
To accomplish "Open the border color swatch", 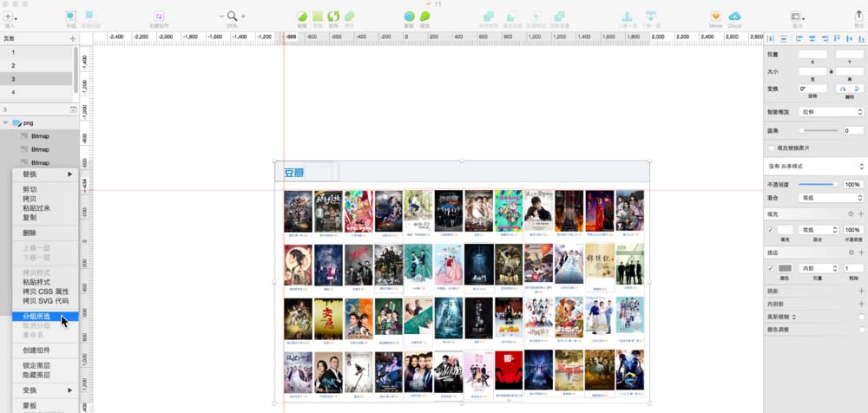I will coord(785,268).
